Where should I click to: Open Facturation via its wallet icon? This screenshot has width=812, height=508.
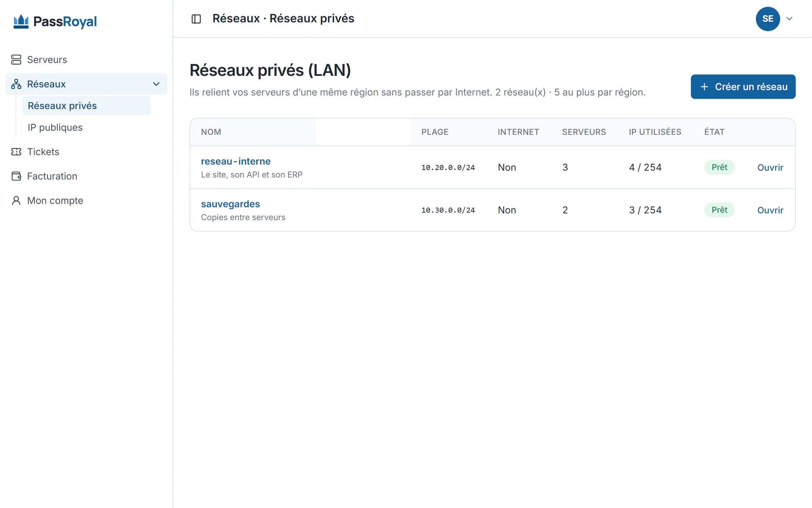(x=16, y=176)
